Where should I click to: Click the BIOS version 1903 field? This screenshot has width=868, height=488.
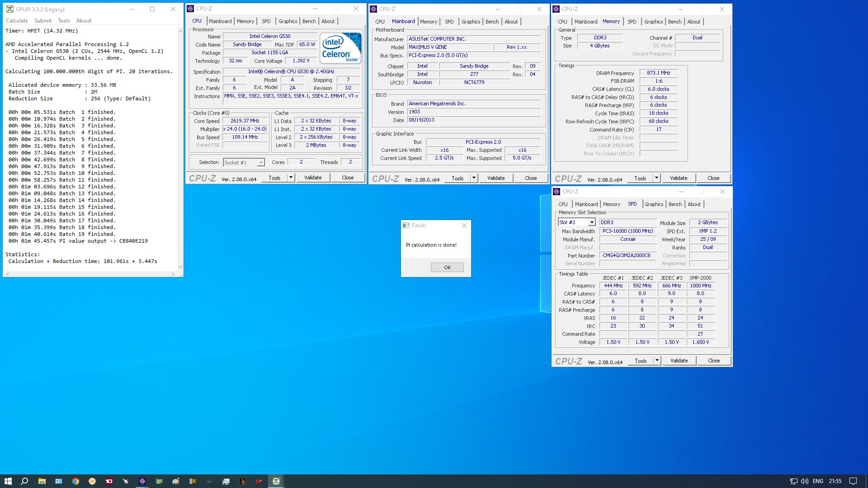474,112
